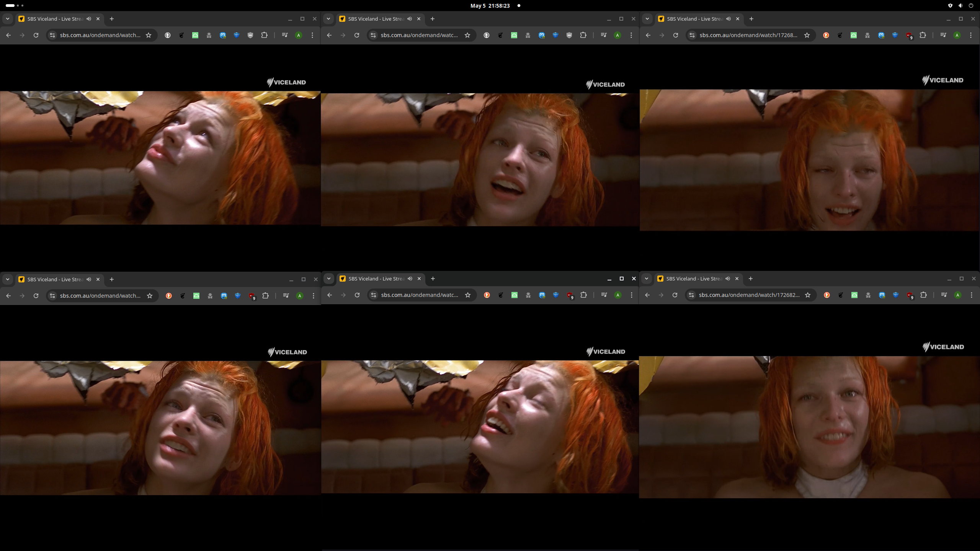Viewport: 980px width, 551px height.
Task: Select SBS Viceland tab in bottom-right window
Action: pos(698,279)
